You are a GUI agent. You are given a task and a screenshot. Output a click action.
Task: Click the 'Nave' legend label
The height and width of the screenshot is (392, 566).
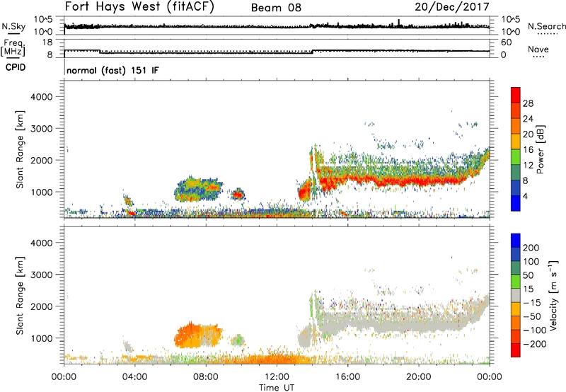coord(538,50)
